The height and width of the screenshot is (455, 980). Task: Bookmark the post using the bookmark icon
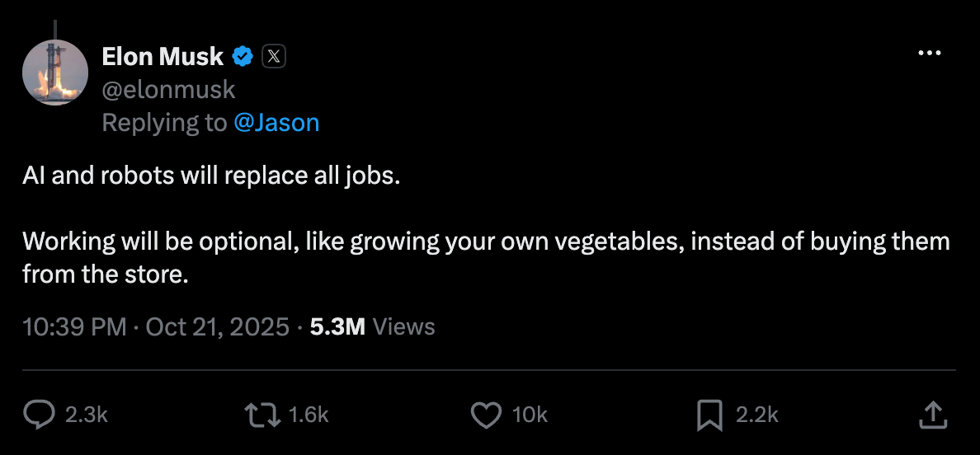pos(709,415)
